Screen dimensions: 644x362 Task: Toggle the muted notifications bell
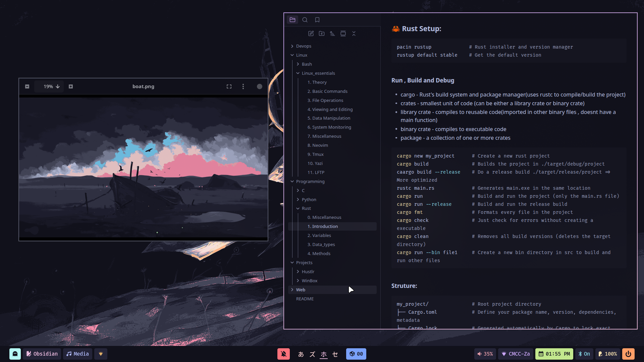click(x=283, y=354)
